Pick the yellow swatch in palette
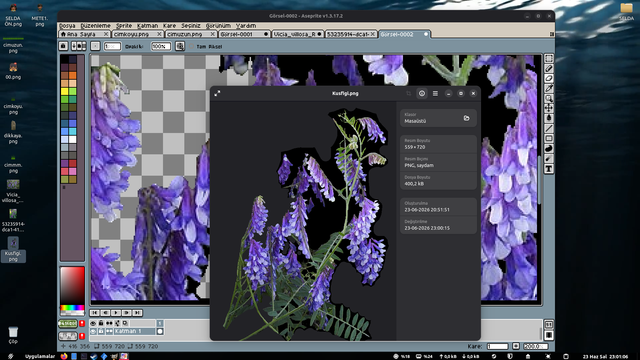The image size is (640, 360). coord(64,91)
